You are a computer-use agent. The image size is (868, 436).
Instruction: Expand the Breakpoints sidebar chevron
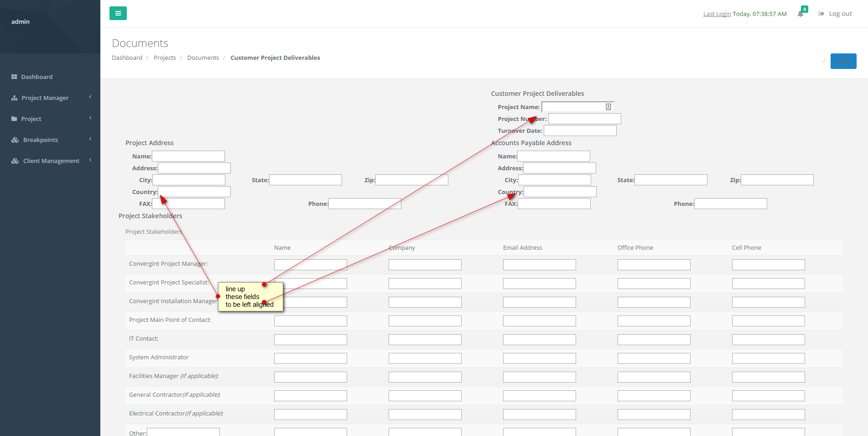[x=90, y=139]
